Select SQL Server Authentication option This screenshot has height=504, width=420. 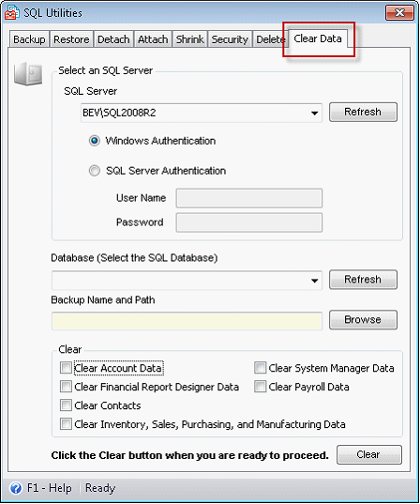pyautogui.click(x=95, y=171)
